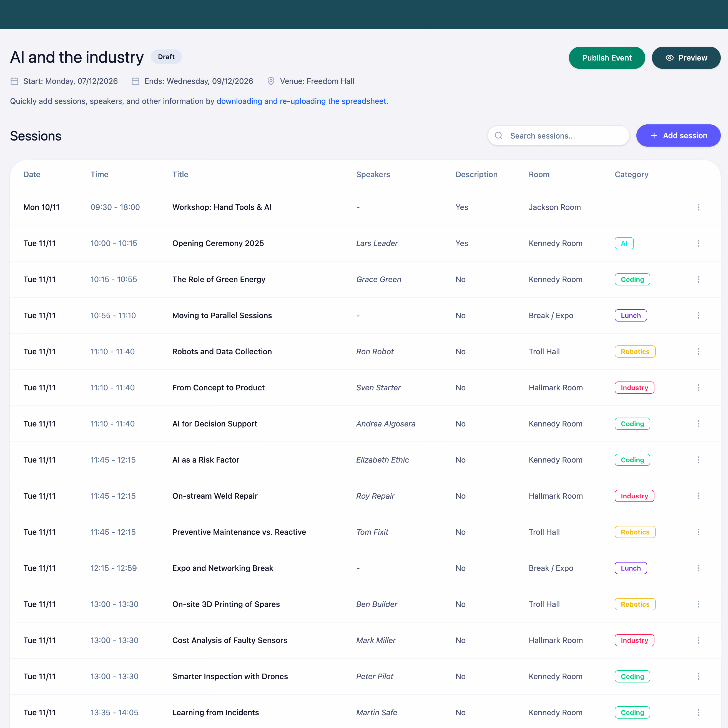Open kebab menu for Opening Ceremony 2025
728x728 pixels.
pos(698,243)
